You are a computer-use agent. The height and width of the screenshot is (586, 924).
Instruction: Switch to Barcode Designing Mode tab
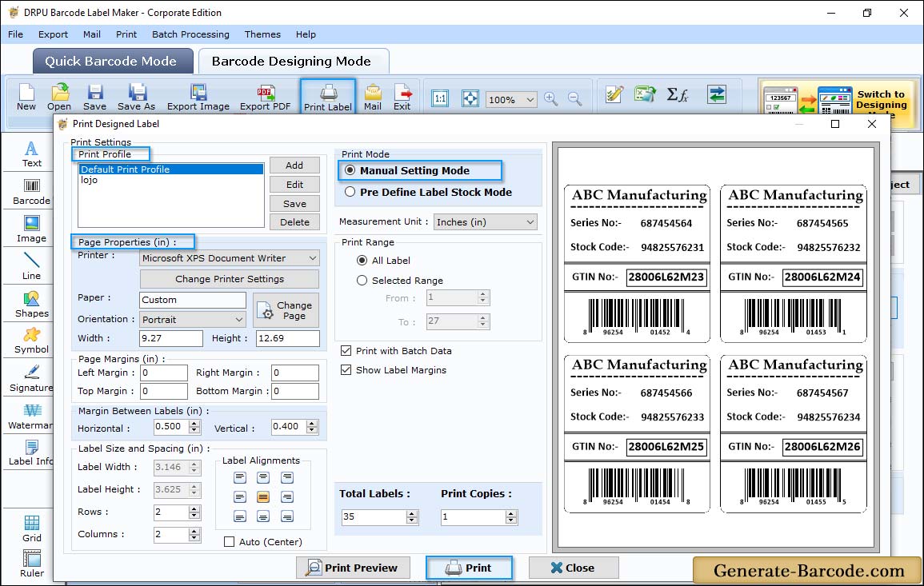coord(293,62)
